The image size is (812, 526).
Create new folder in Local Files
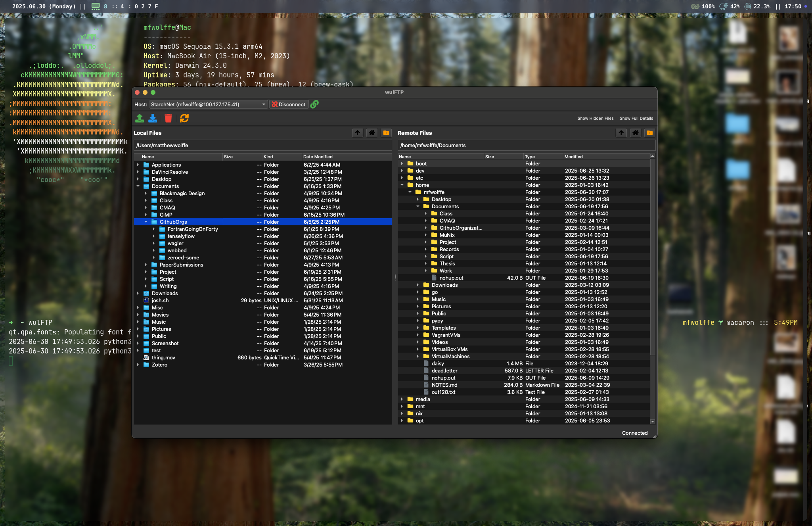(x=386, y=133)
